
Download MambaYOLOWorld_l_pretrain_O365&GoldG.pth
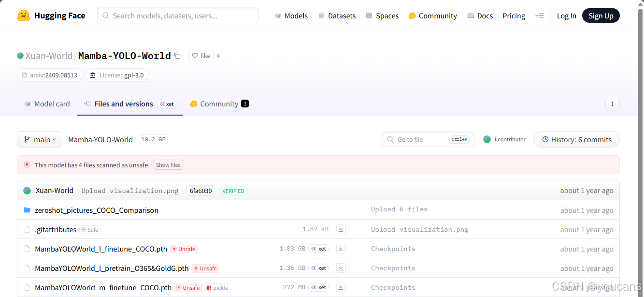341,268
